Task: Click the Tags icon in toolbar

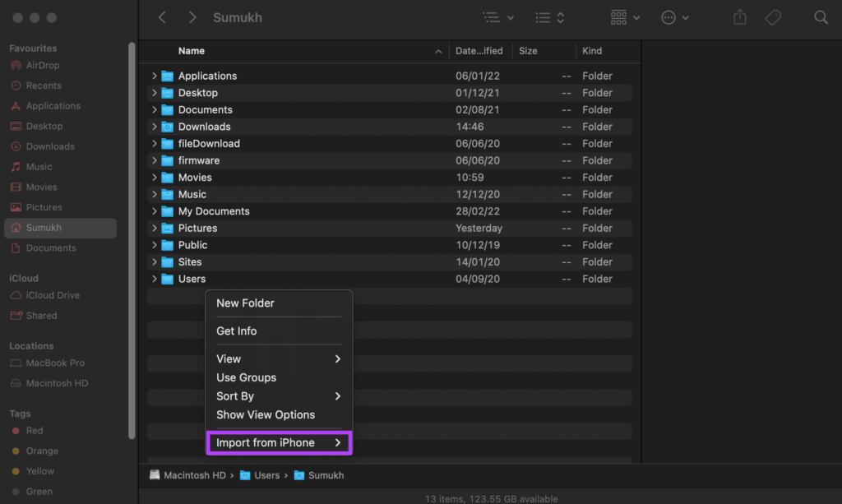Action: (x=773, y=18)
